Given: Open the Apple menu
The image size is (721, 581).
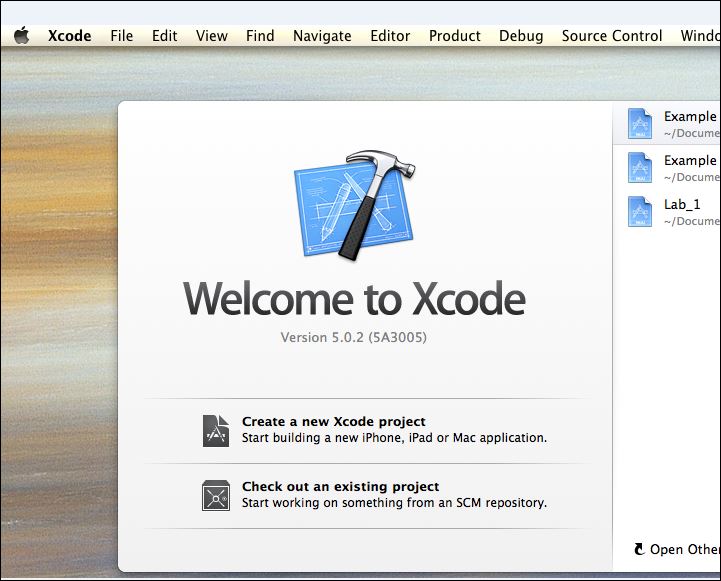Looking at the screenshot, I should click(x=21, y=35).
